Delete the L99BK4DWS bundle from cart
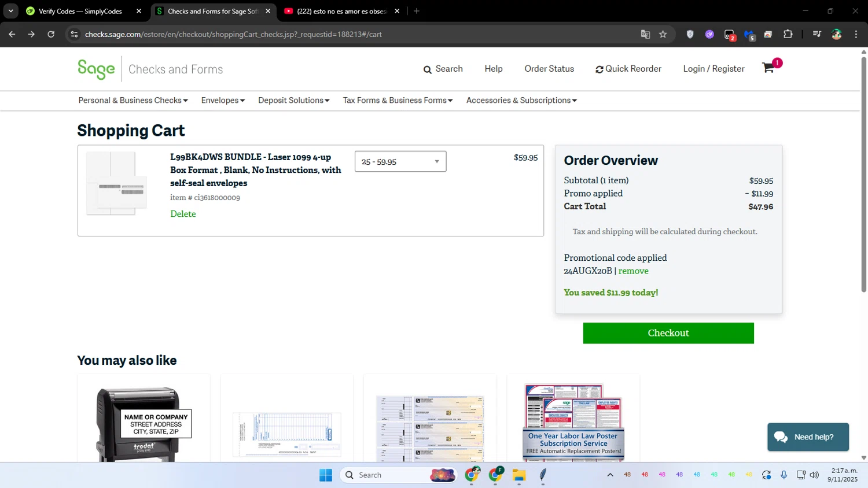 (x=183, y=213)
